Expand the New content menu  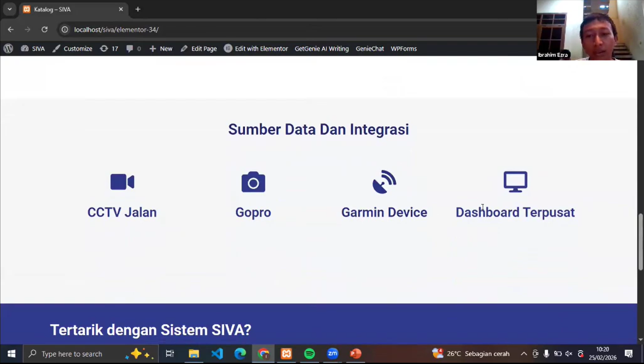161,49
